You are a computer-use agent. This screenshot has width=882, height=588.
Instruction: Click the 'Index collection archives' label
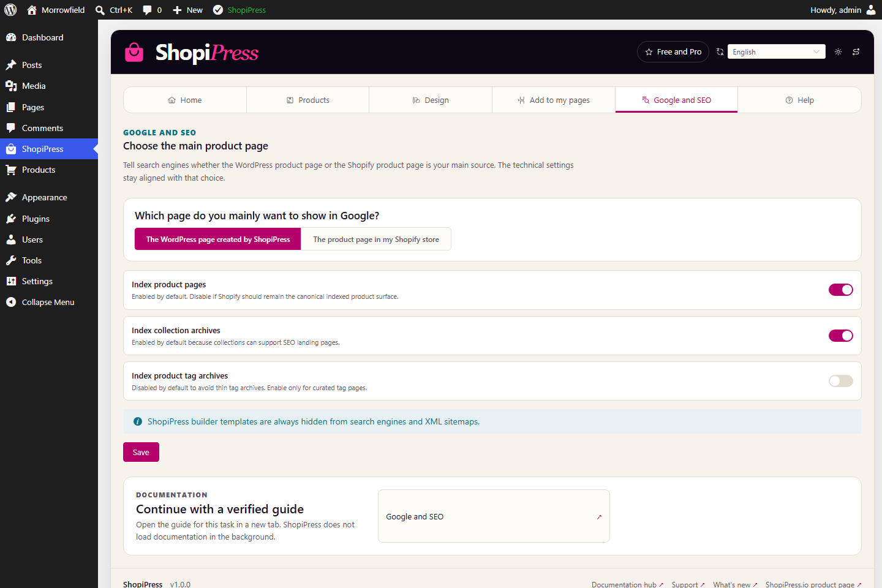[x=176, y=330]
